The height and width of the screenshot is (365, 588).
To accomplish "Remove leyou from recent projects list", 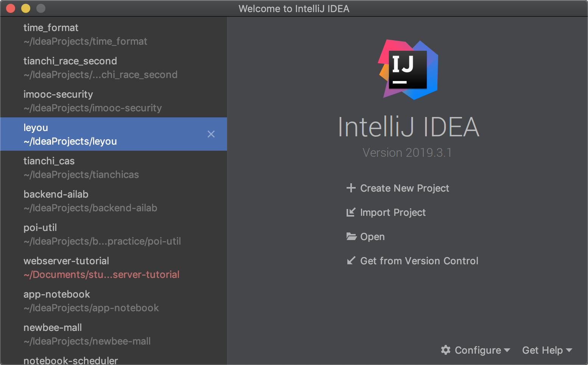I will [211, 134].
